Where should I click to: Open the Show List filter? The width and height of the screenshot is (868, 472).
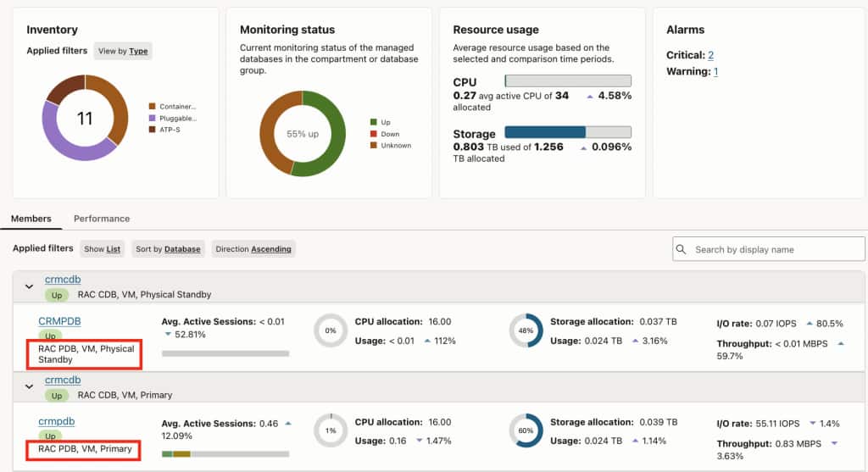(x=102, y=249)
